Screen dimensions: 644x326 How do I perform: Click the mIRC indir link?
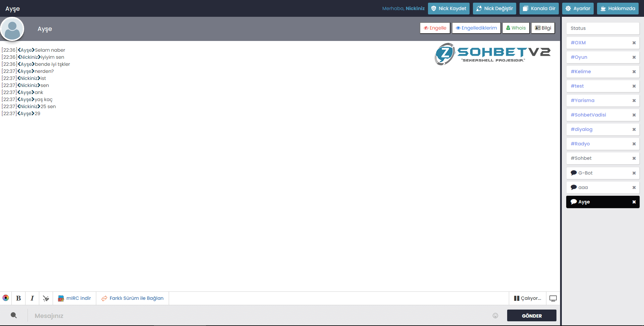pos(74,298)
